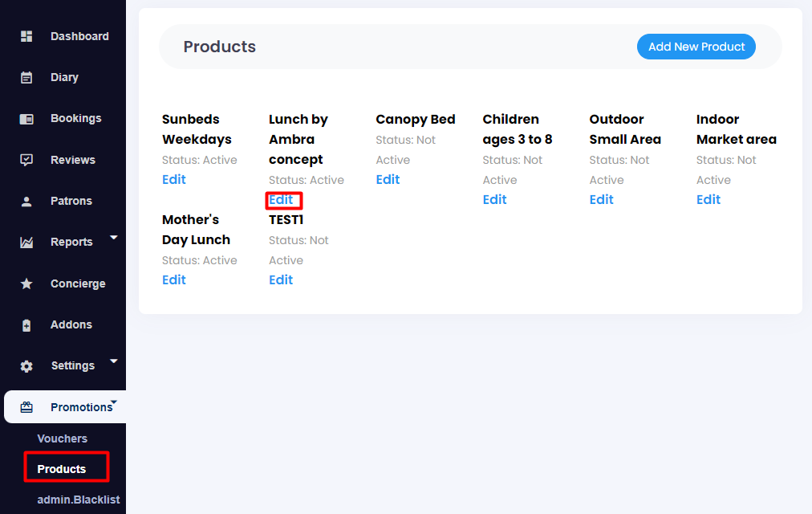
Task: Select the Promotions menu label
Action: (x=81, y=407)
